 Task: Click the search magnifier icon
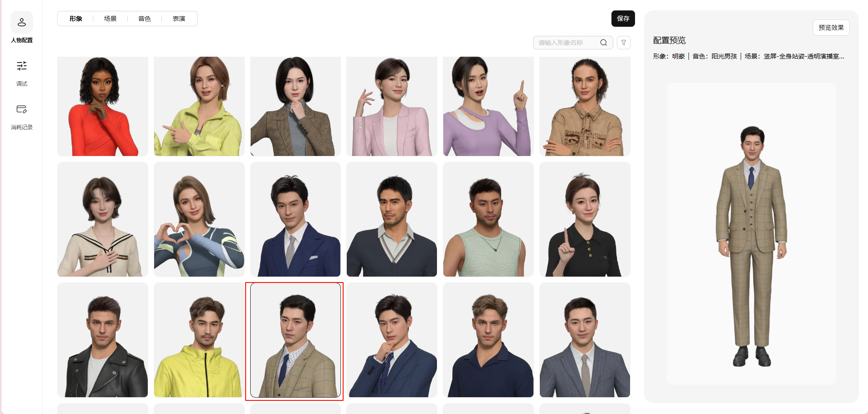point(603,43)
